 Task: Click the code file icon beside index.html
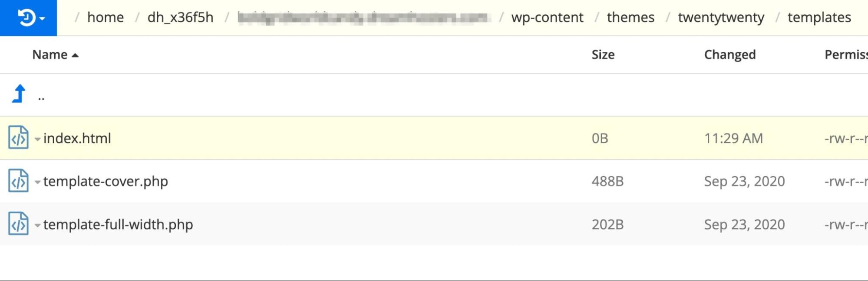tap(19, 137)
